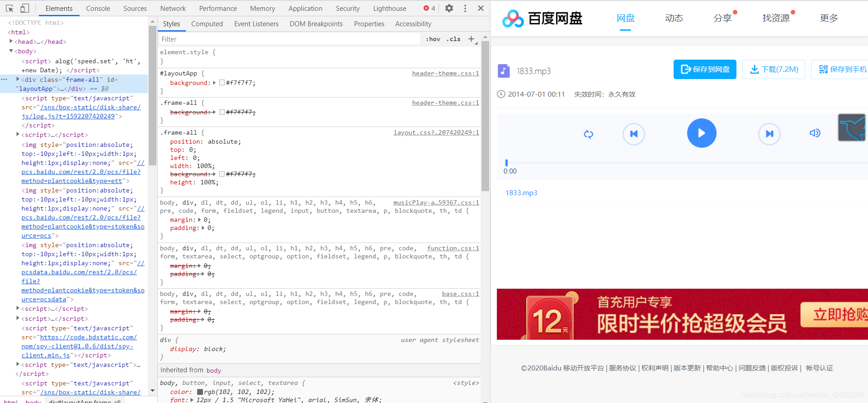Expand margin shorthand in musicPlay css rule
This screenshot has width=868, height=403.
[199, 220]
